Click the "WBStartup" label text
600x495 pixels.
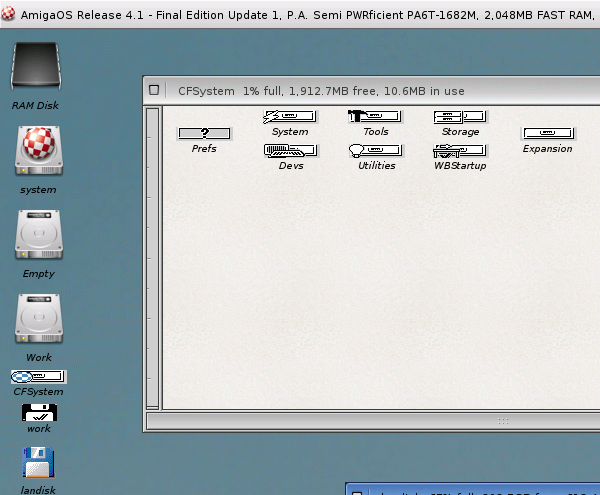[x=460, y=166]
